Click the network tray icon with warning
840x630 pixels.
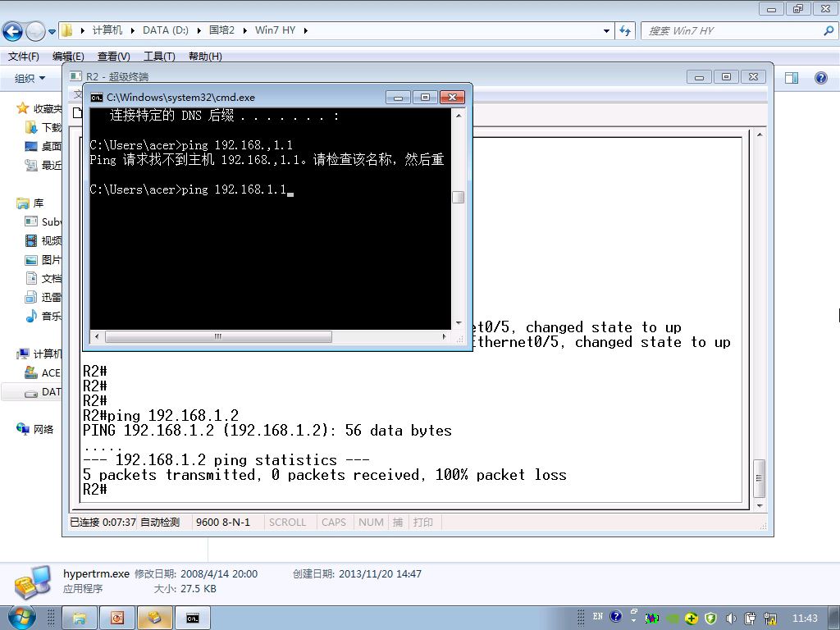tap(770, 619)
